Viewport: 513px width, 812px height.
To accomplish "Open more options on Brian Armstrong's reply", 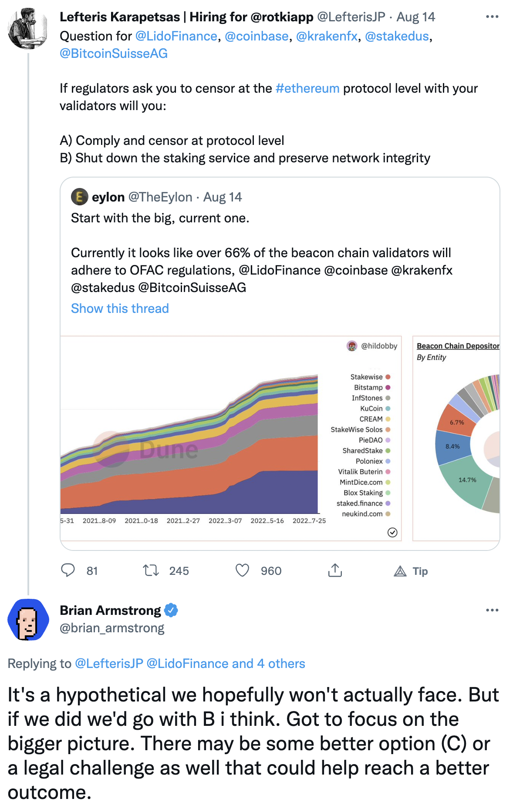I will click(492, 610).
